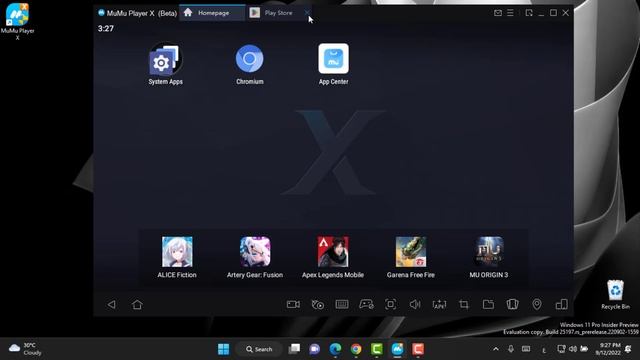The width and height of the screenshot is (640, 360).
Task: Open the Windows Start menu
Action: pyautogui.click(x=223, y=349)
